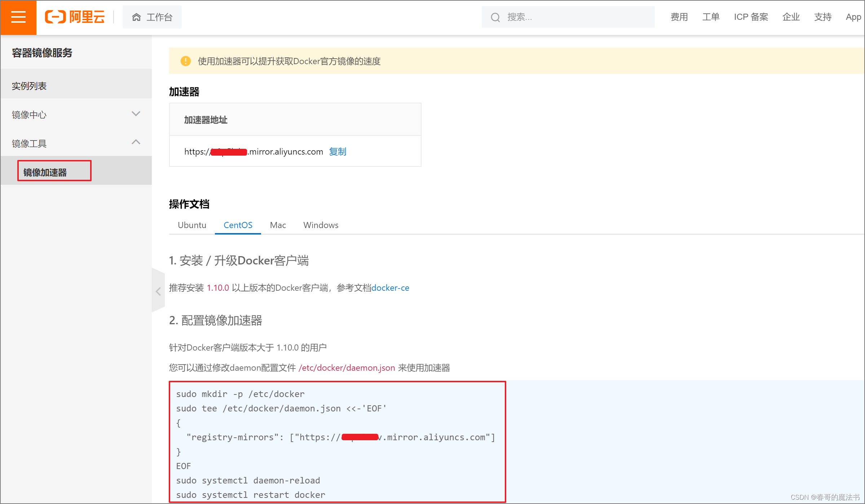Viewport: 865px width, 504px height.
Task: Switch to the Ubuntu tab
Action: pyautogui.click(x=192, y=225)
